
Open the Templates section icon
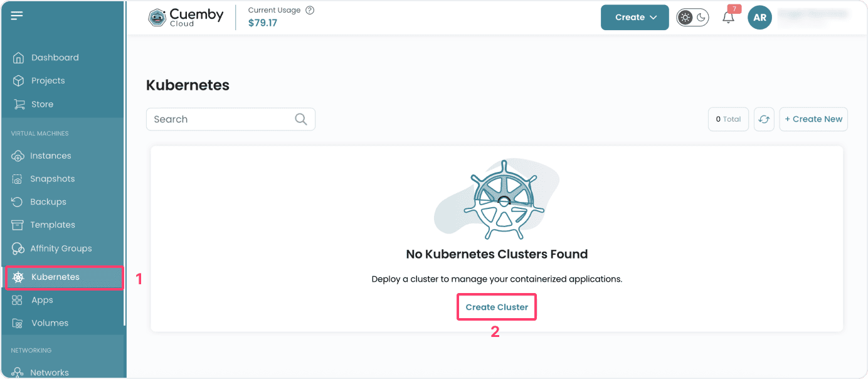pyautogui.click(x=18, y=225)
